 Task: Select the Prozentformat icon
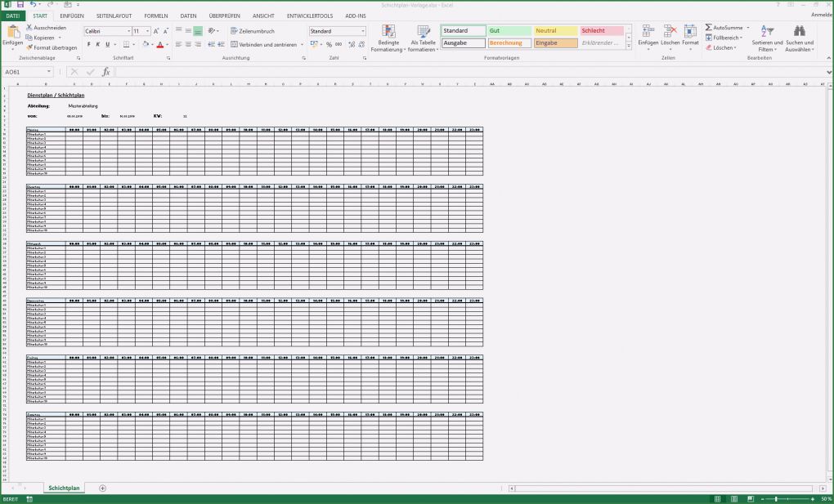tap(330, 44)
